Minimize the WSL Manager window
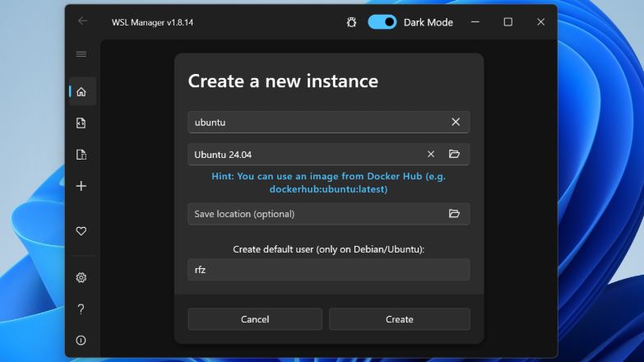 click(475, 22)
